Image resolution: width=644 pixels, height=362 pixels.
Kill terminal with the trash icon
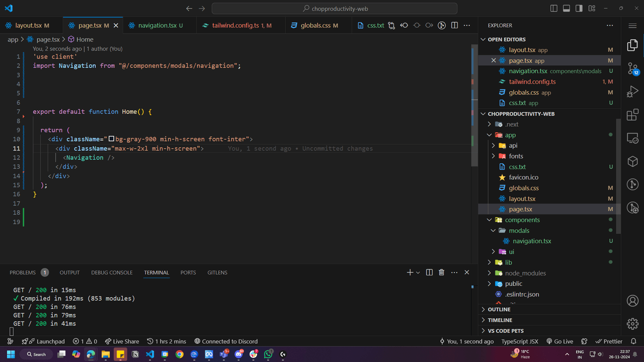(441, 273)
